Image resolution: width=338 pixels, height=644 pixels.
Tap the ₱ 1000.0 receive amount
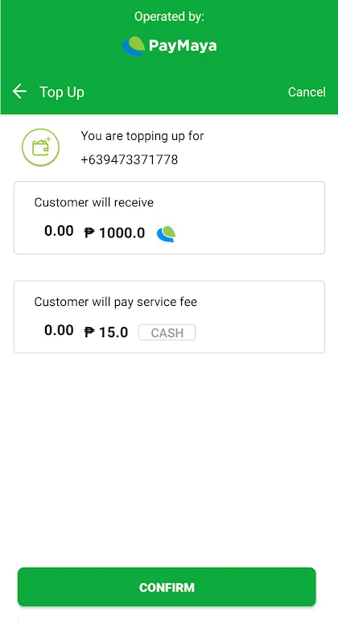coord(114,233)
